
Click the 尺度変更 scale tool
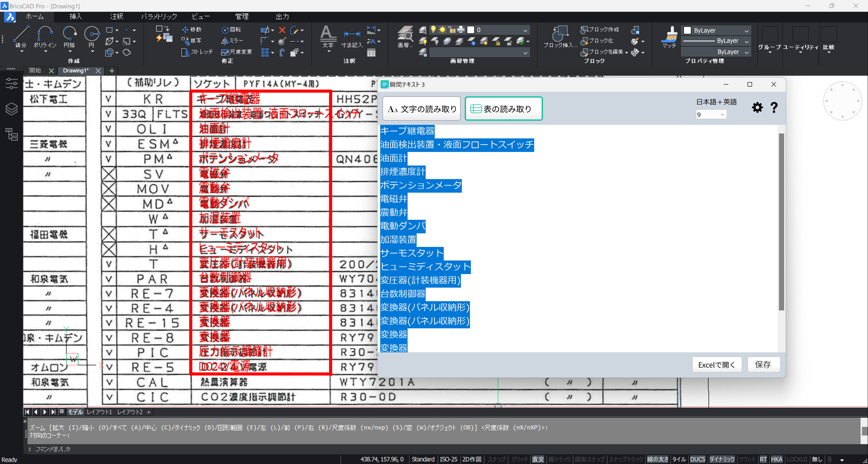click(x=236, y=52)
